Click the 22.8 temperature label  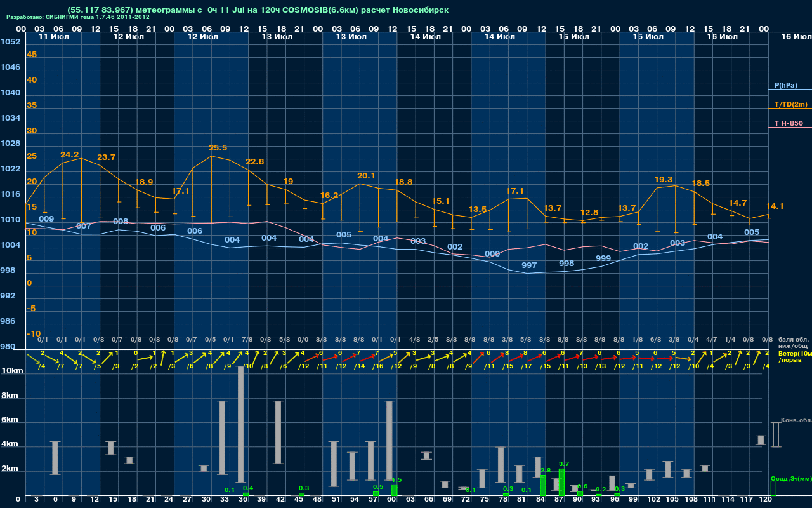click(x=254, y=162)
